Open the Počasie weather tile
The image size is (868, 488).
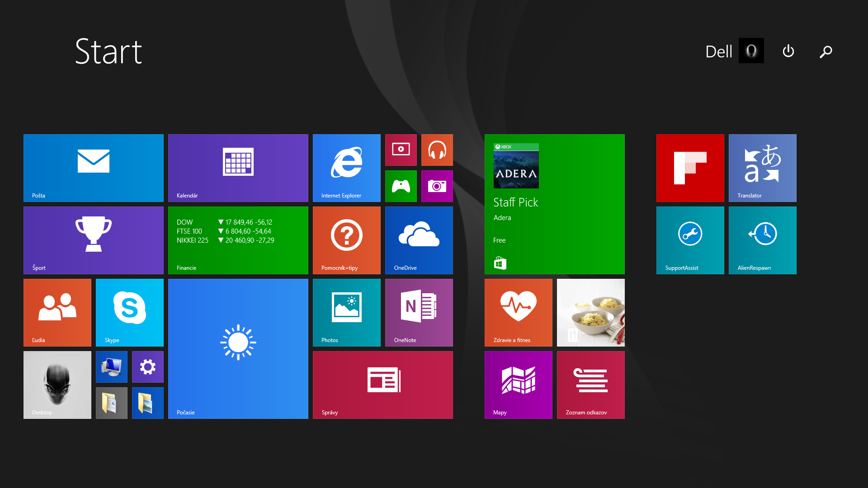[238, 349]
